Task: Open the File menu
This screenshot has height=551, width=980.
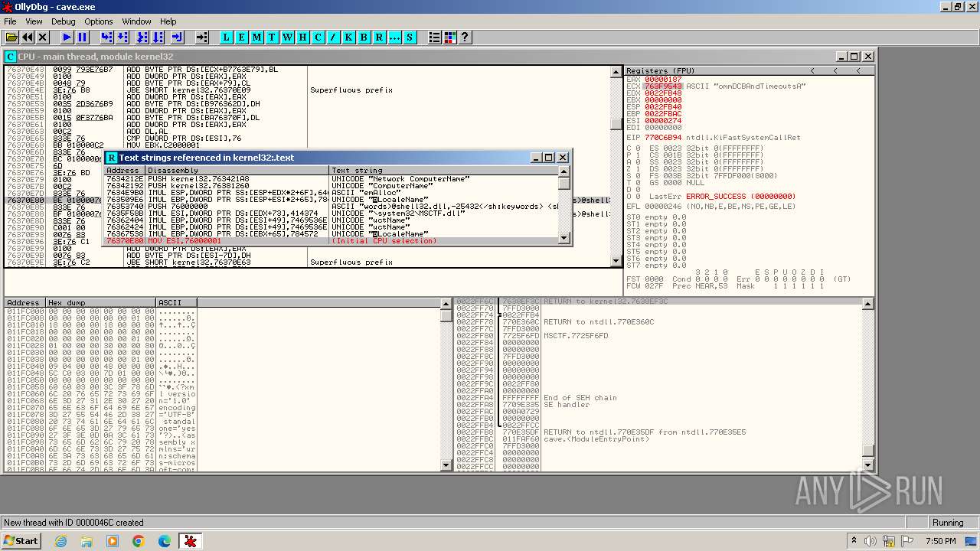Action: pos(10,21)
